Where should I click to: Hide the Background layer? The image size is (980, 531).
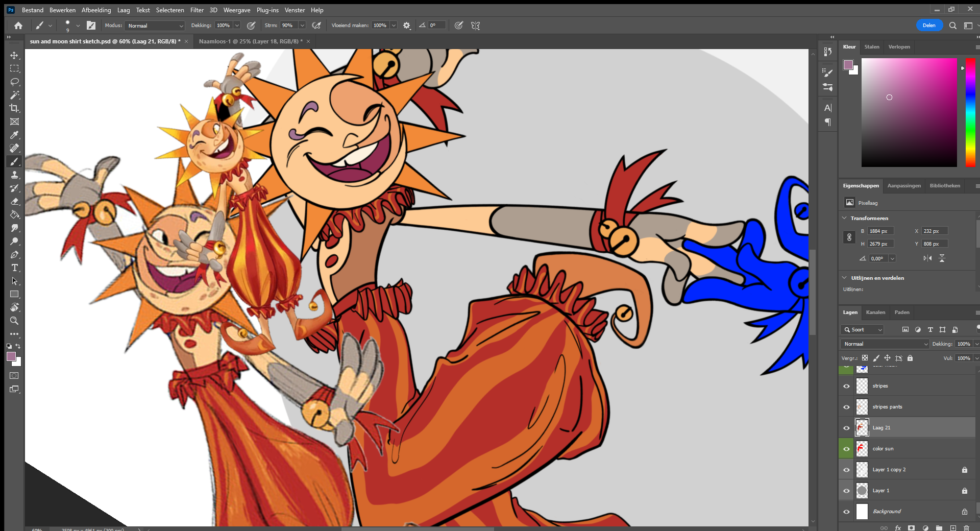pyautogui.click(x=846, y=512)
